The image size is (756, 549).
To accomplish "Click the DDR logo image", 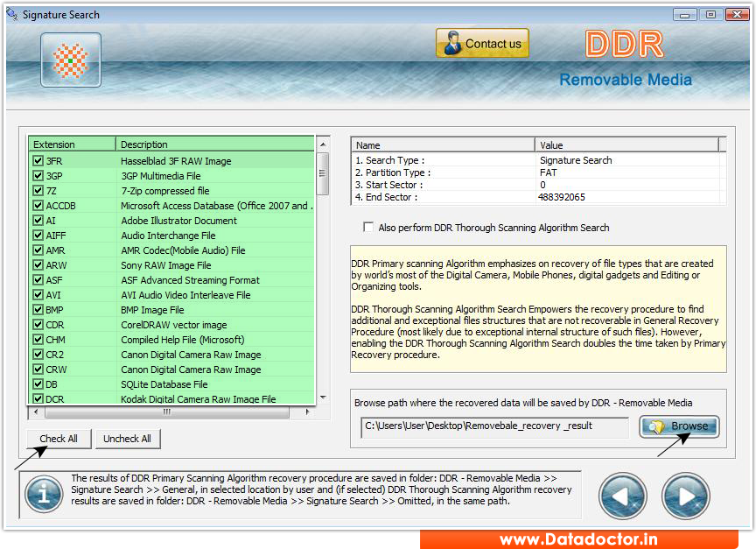I will 624,43.
